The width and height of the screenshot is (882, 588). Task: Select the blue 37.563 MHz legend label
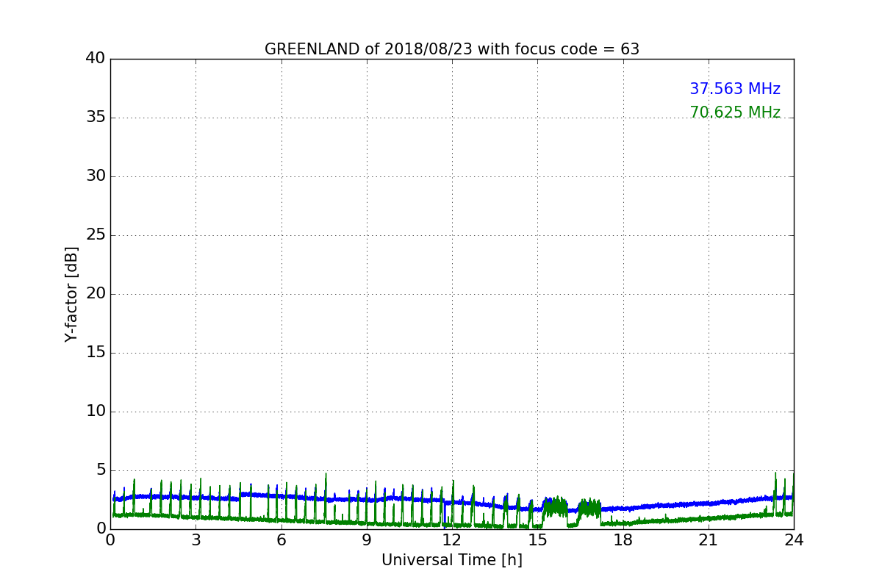[734, 89]
